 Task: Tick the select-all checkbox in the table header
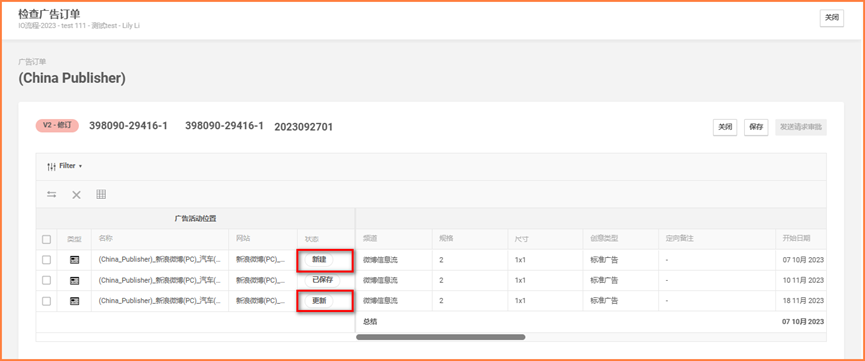46,240
